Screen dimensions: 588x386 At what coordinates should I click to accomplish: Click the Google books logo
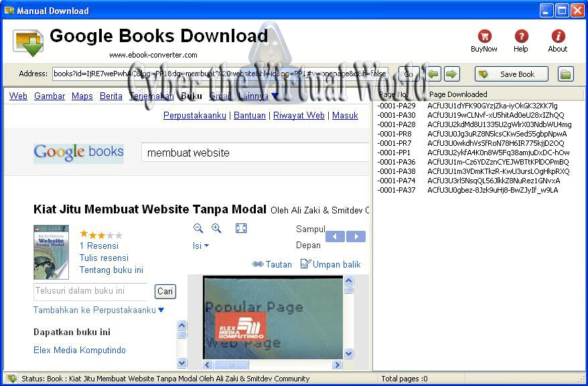(78, 153)
